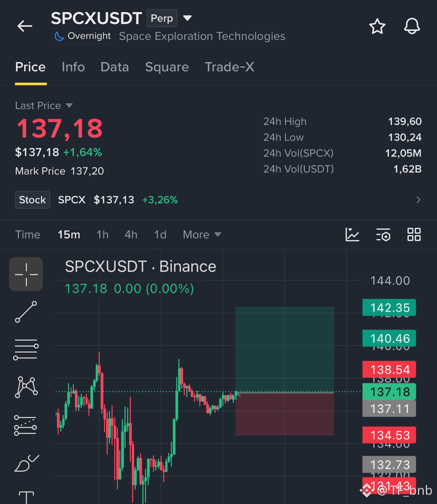Switch to the Info tab

click(x=73, y=67)
